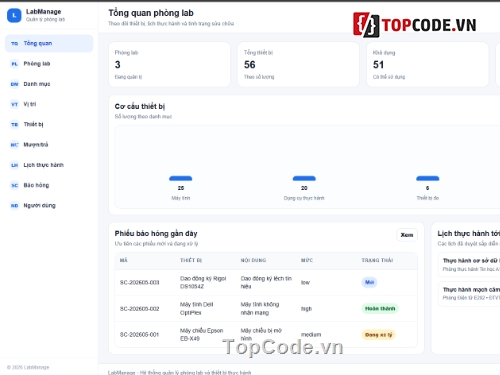Click the MỨC column header
This screenshot has height=375, width=500.
point(307,260)
